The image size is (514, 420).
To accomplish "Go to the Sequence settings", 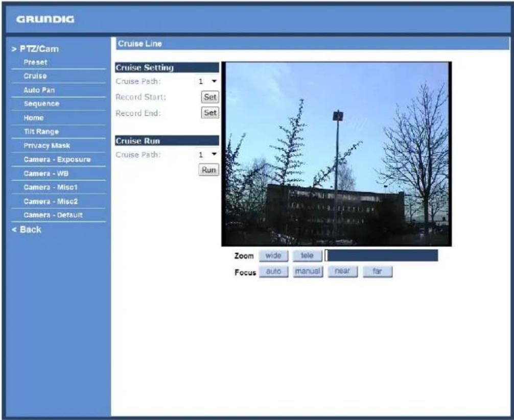I will (41, 104).
